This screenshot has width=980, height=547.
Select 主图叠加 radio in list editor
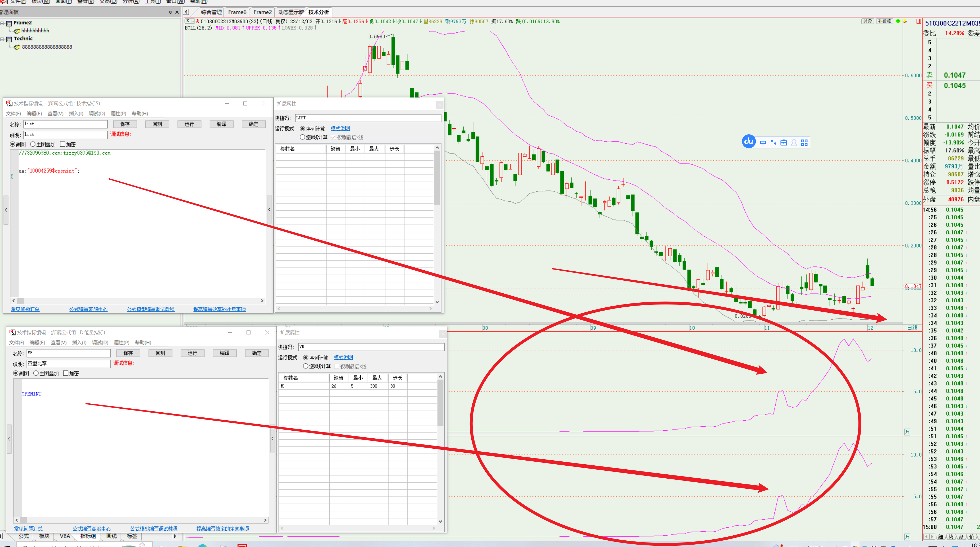pos(33,144)
